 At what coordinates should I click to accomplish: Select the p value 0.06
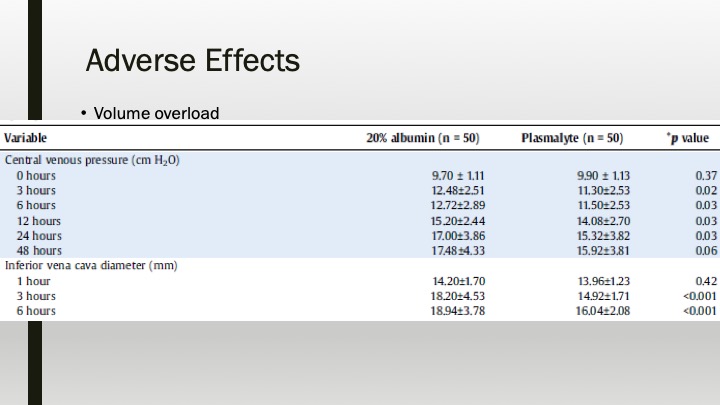coord(705,250)
